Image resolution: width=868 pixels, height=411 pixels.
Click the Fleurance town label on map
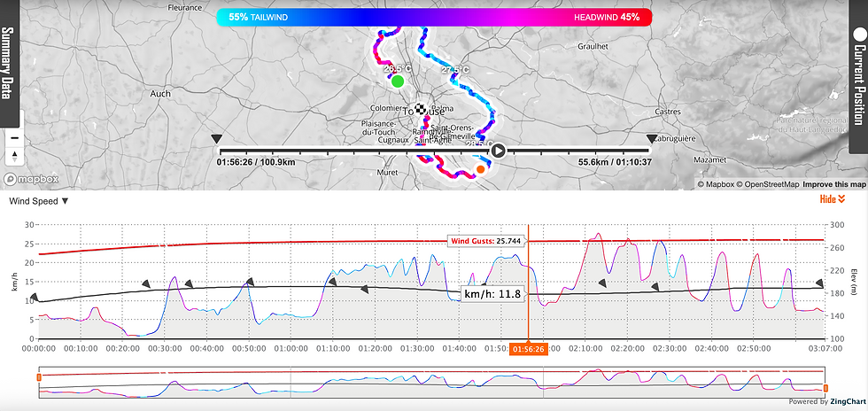pyautogui.click(x=184, y=8)
